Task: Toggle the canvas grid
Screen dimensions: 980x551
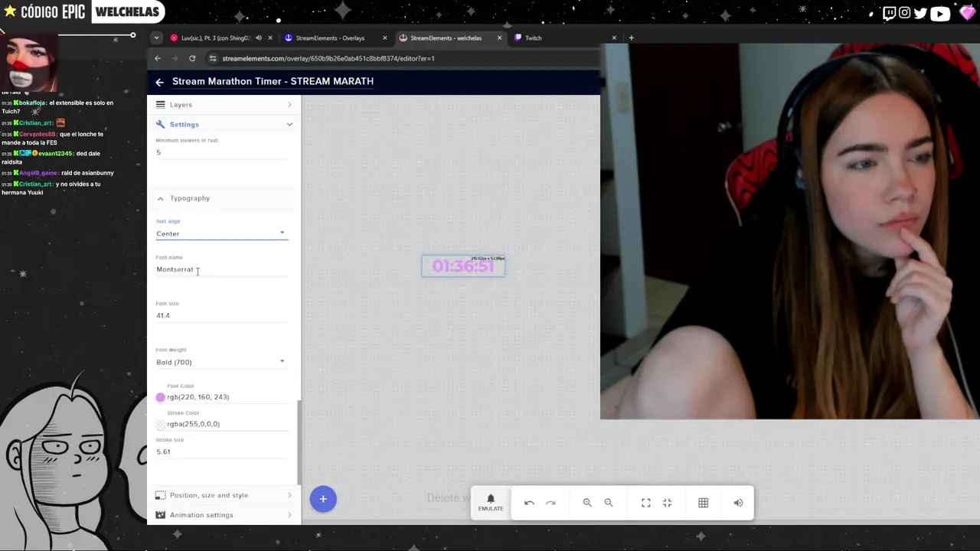Action: tap(703, 503)
